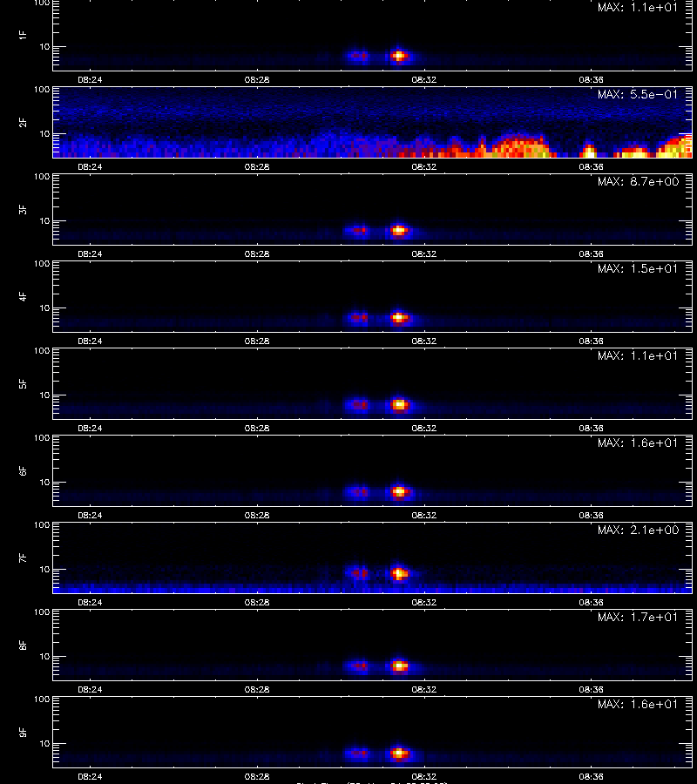
Task: Click the brightest burst spot in 6F panel
Action: click(x=399, y=492)
